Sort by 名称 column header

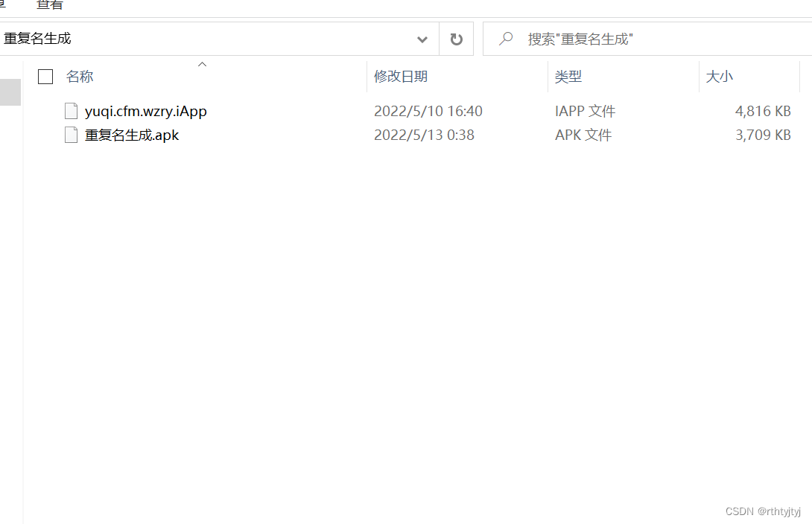80,77
